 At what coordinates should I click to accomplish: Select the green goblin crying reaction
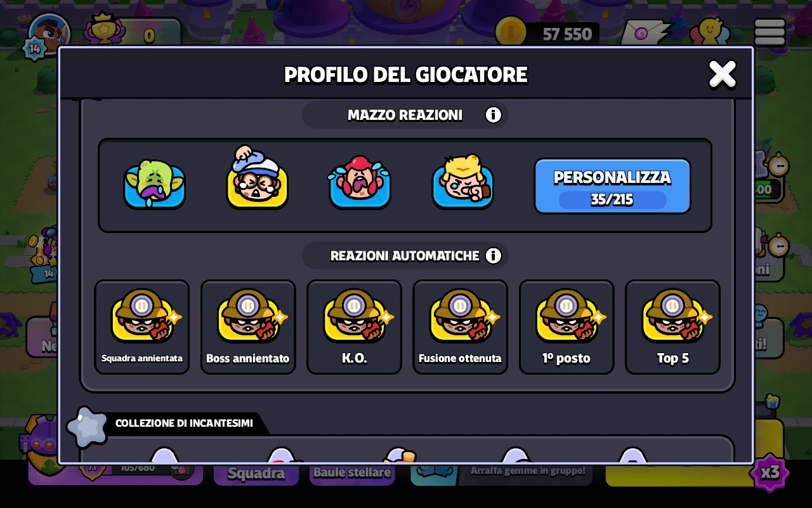click(154, 184)
